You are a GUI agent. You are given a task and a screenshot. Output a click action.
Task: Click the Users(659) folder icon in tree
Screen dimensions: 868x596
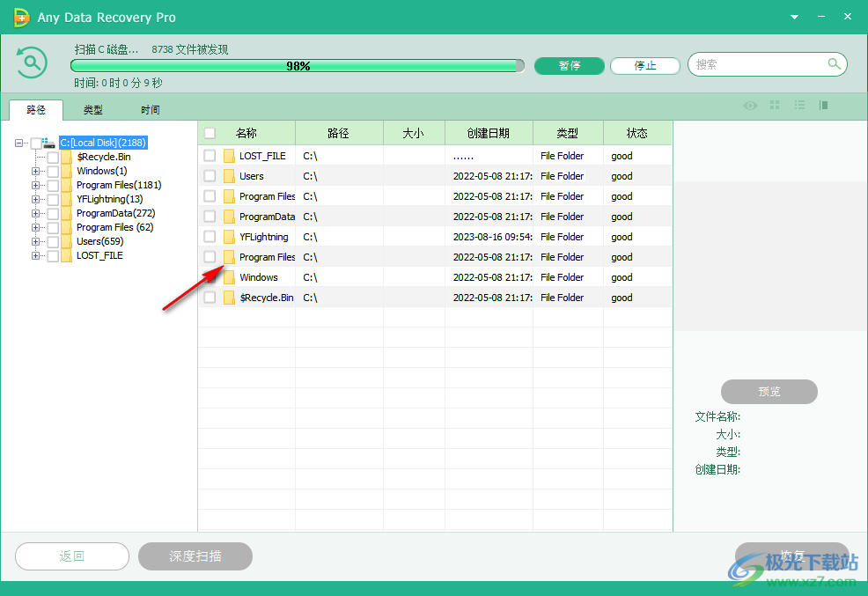click(66, 242)
